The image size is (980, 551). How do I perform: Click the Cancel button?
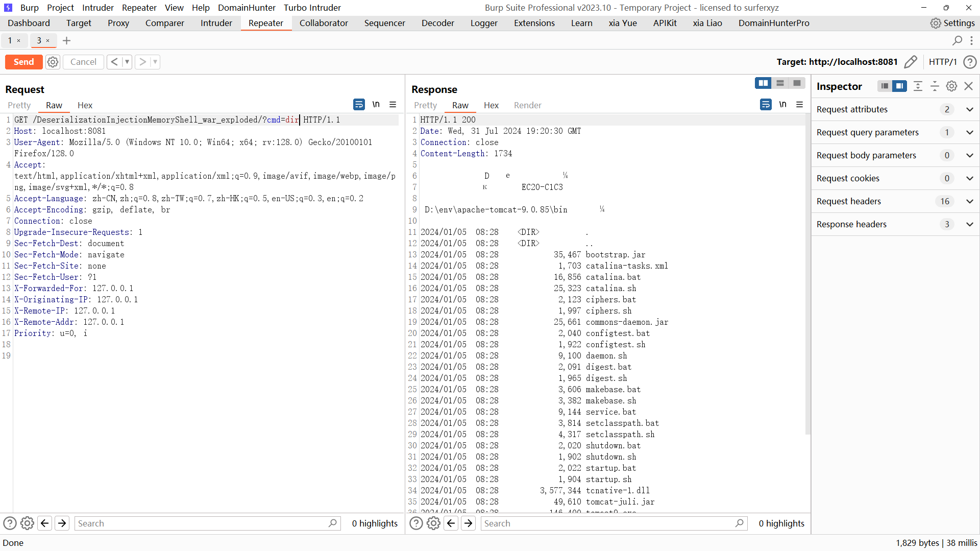coord(83,62)
